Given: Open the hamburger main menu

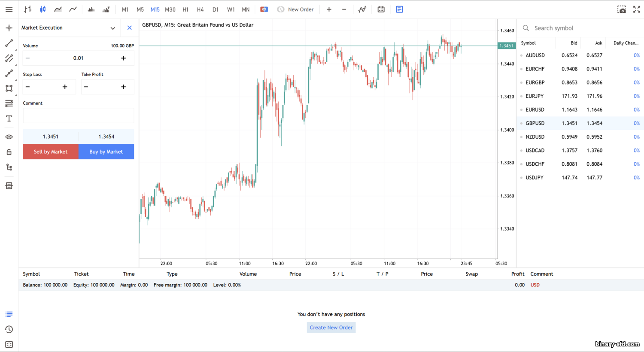Looking at the screenshot, I should 9,9.
